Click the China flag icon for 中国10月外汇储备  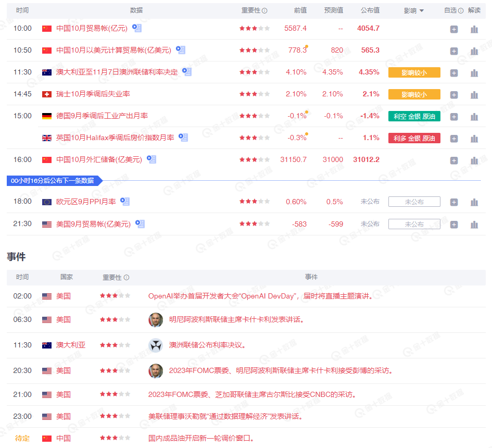(x=47, y=160)
